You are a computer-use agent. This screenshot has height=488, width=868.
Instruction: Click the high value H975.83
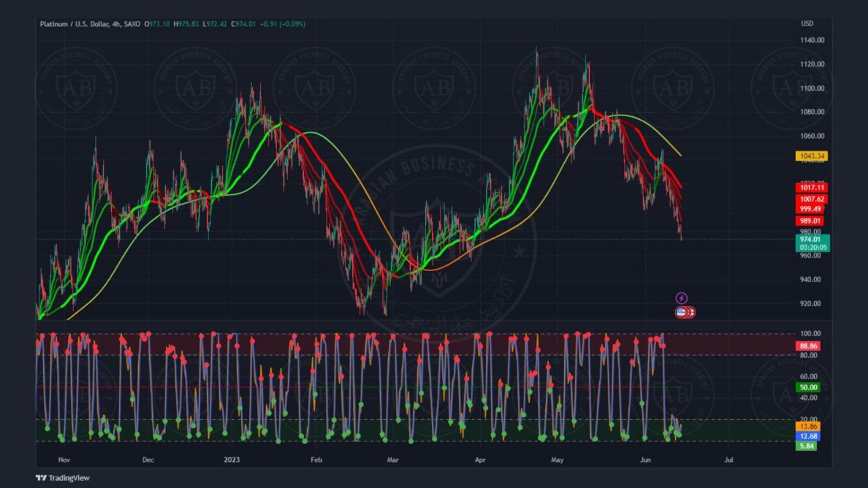186,24
